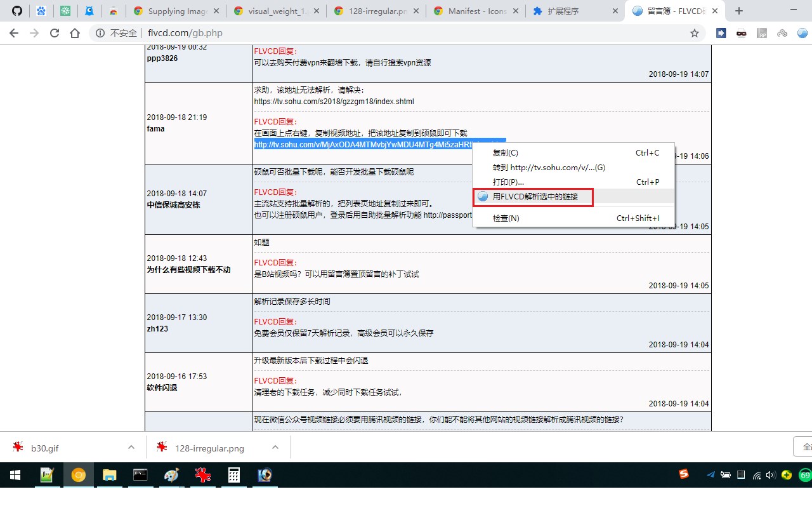Open the media player taskbar icon

(x=265, y=475)
